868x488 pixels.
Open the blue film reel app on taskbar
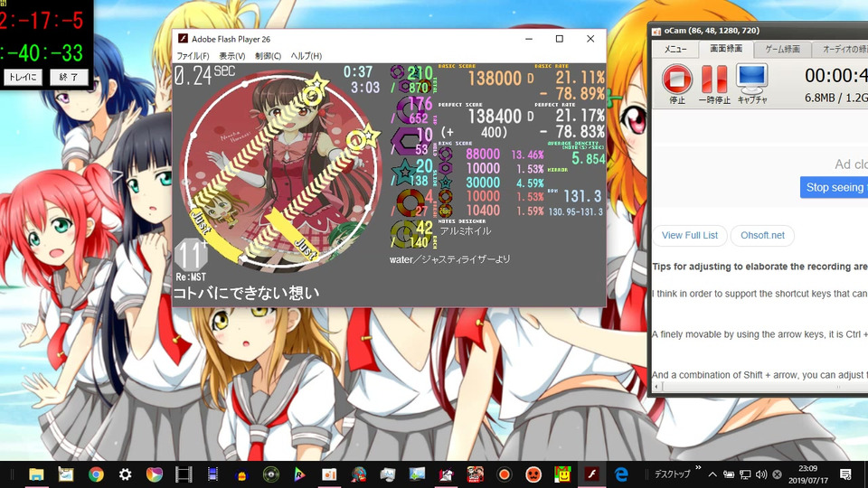(212, 474)
